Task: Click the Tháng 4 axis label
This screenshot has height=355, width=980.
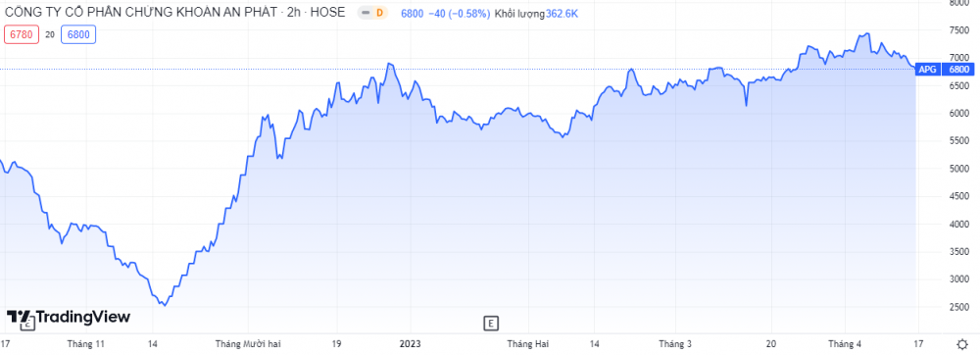Action: coord(845,344)
